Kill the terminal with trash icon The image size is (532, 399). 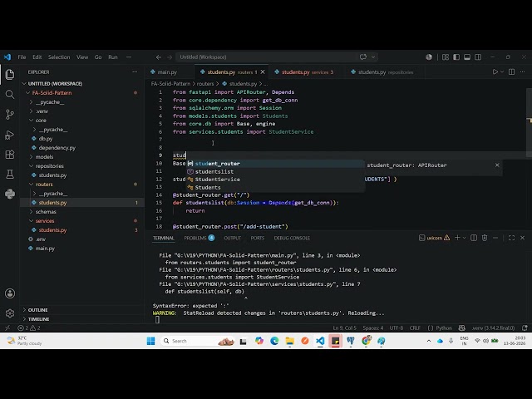click(x=485, y=238)
